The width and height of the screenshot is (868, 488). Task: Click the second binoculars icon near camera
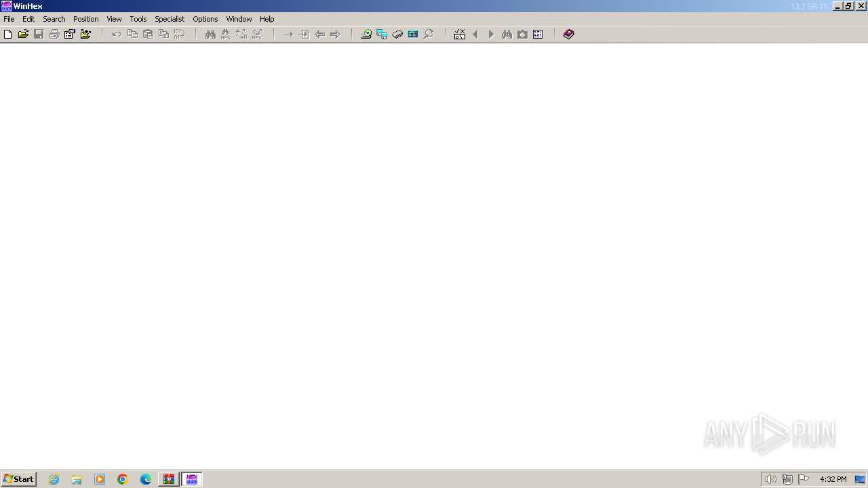click(507, 34)
